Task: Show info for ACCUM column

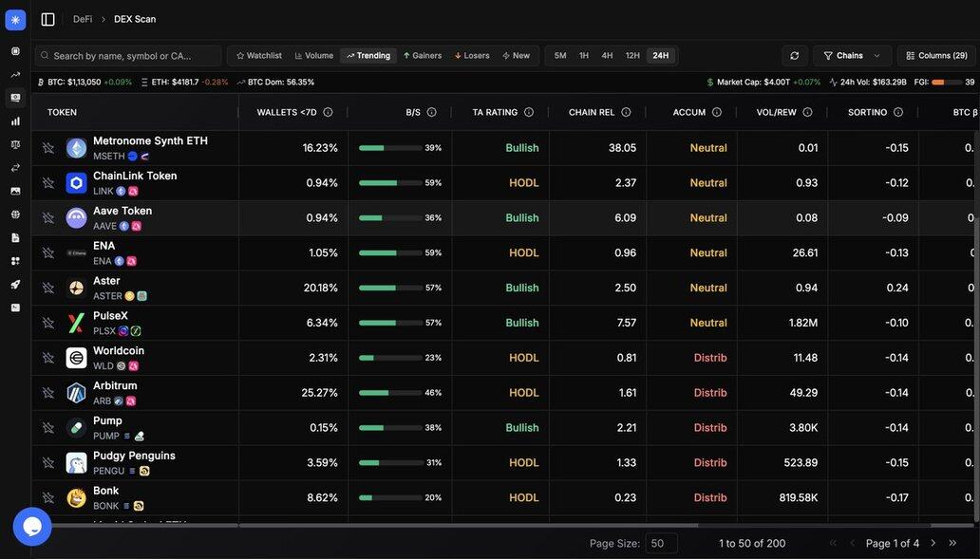Action: (717, 112)
